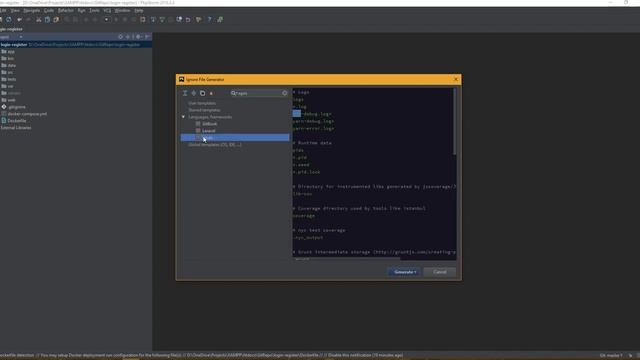Tick the GitBook template checkbox
The image size is (640, 360).
[x=198, y=124]
